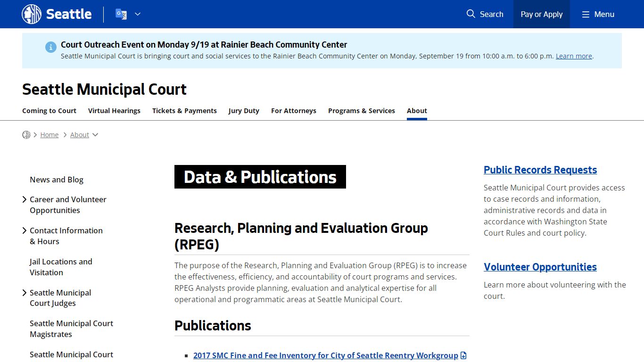The height and width of the screenshot is (362, 644).
Task: Expand Seattle Municipal Court Judges chevron
Action: point(25,293)
